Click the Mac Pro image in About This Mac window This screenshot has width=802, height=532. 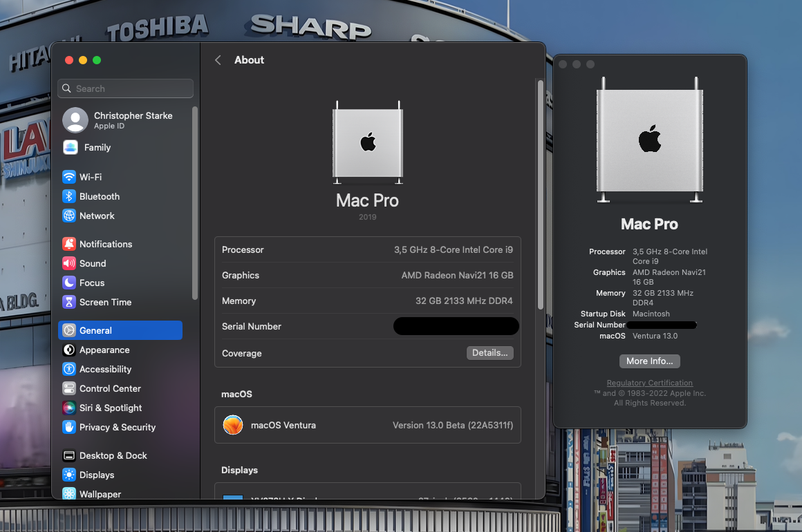(650, 140)
